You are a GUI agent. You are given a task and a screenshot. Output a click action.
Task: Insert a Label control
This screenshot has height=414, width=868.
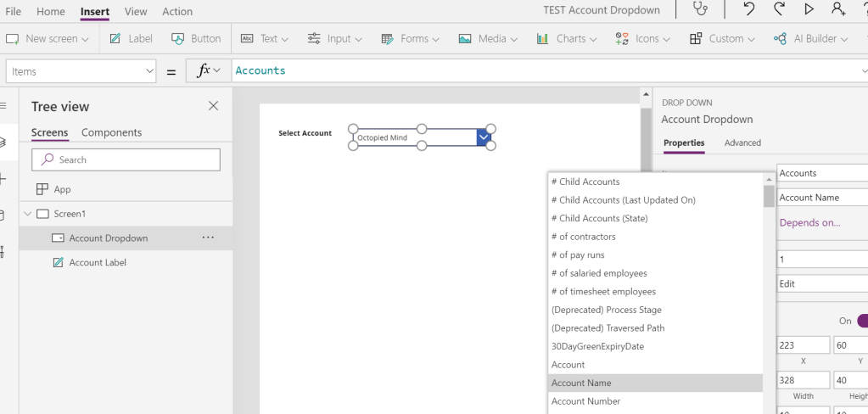tap(131, 38)
